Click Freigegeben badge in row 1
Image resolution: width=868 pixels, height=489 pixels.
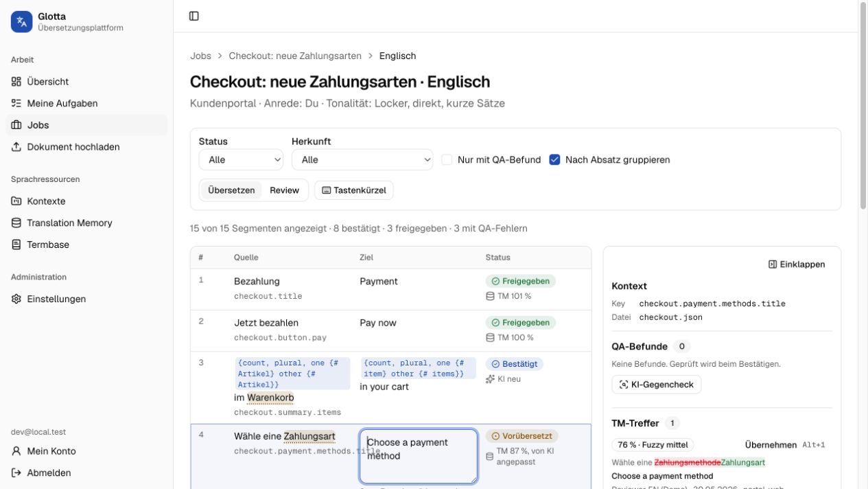click(x=521, y=281)
